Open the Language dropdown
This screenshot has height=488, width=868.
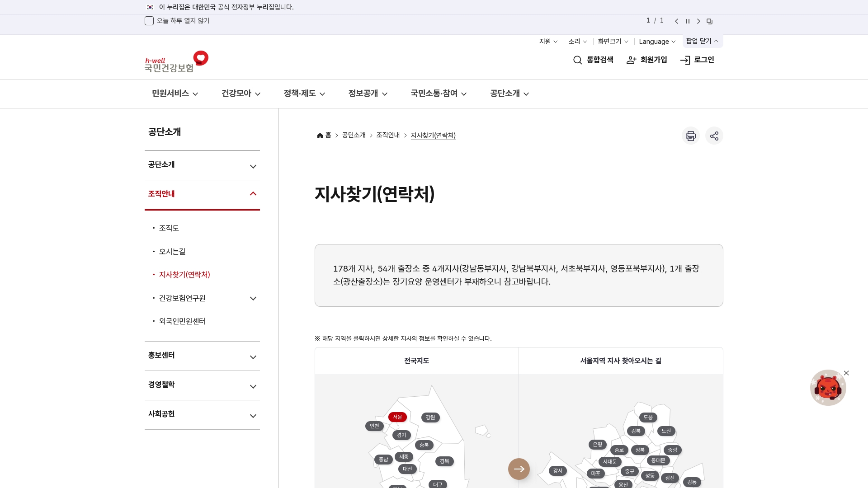click(657, 42)
